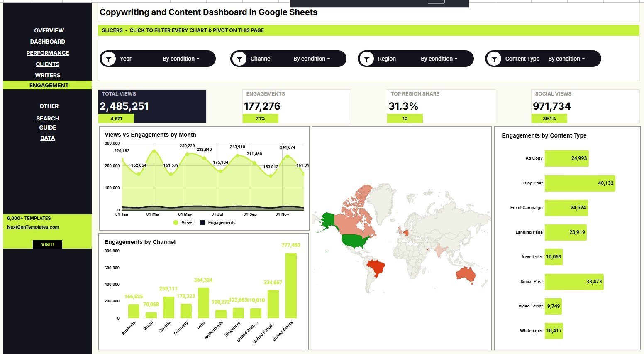Click the 39.1% badge under Social Views
Viewport: 644px width, 354px height.
[549, 118]
